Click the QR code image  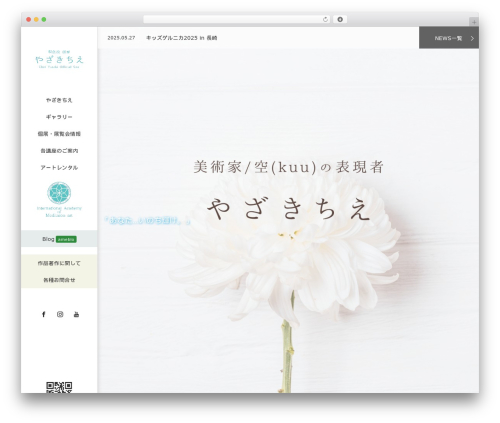[59, 387]
